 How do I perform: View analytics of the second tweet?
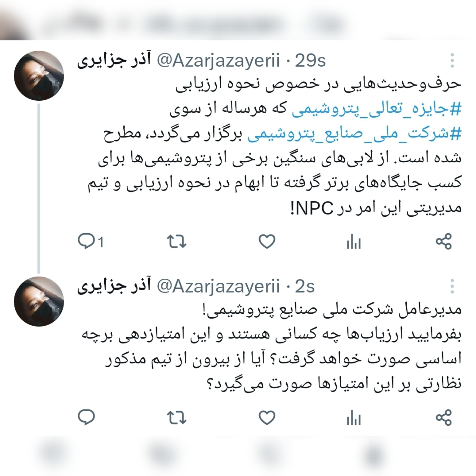354,418
